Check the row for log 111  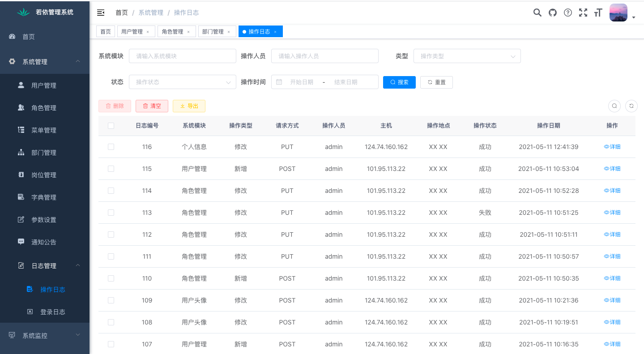pos(111,256)
